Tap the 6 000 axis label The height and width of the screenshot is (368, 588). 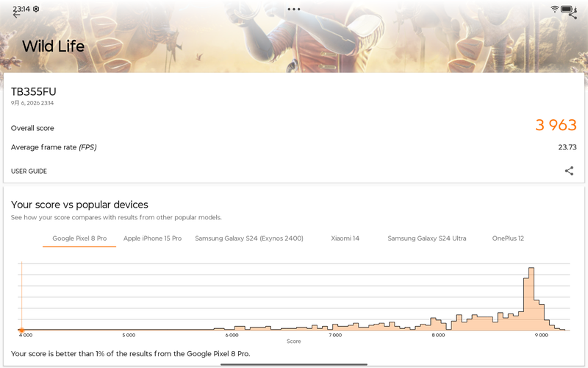(232, 335)
